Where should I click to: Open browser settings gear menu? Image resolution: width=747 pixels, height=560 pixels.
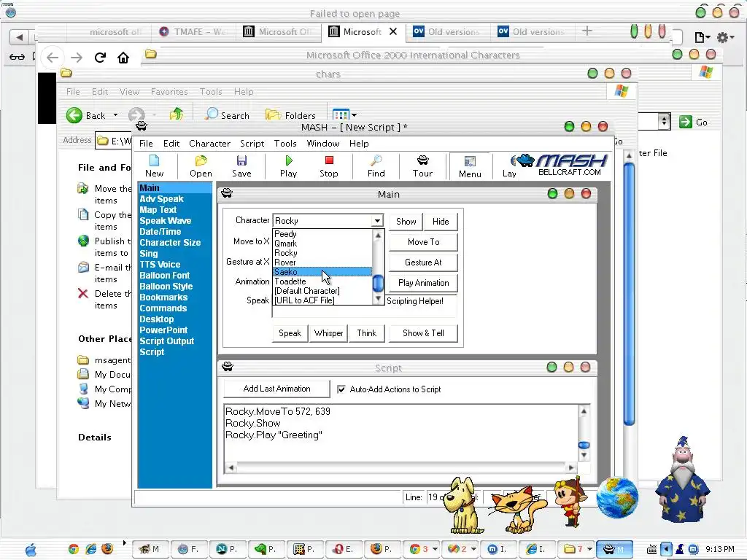(x=724, y=37)
